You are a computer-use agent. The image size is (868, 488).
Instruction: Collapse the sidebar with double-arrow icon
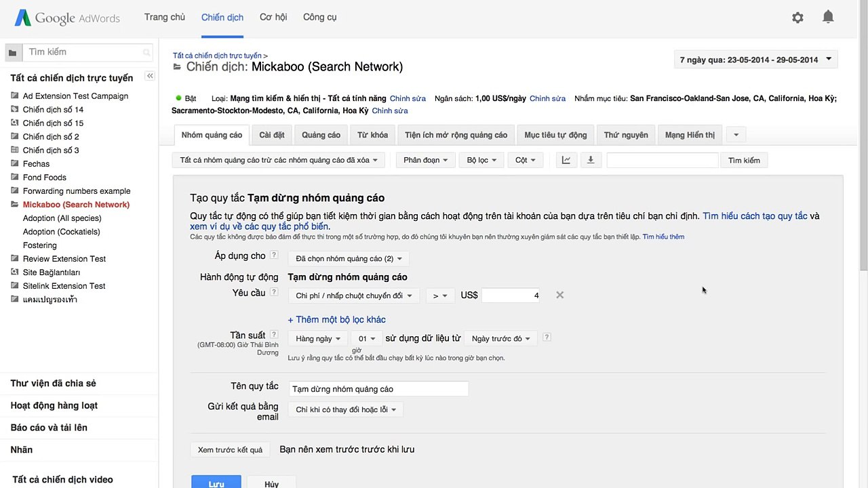coord(150,76)
